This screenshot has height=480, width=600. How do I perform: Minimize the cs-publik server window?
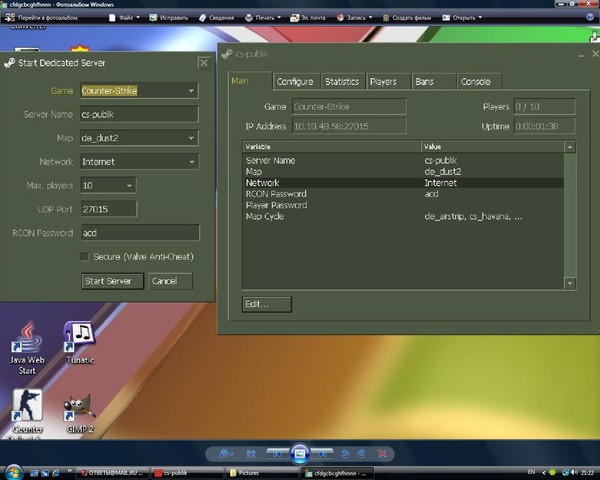coord(581,56)
